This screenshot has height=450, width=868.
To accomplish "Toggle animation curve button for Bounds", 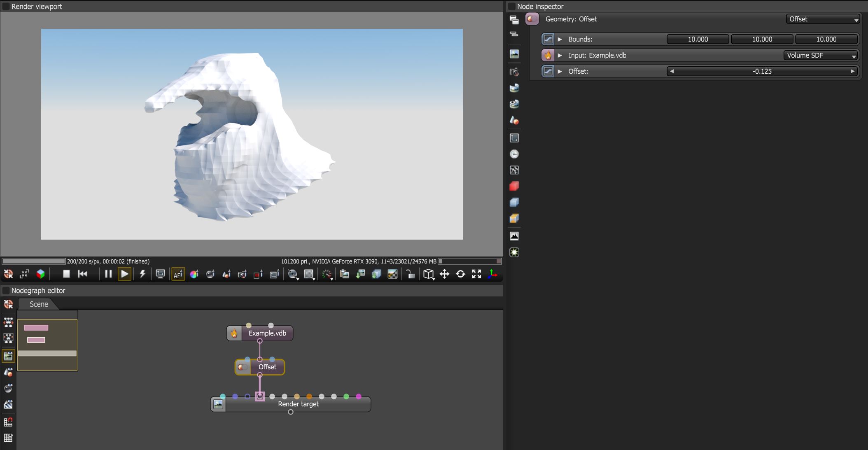I will (548, 39).
